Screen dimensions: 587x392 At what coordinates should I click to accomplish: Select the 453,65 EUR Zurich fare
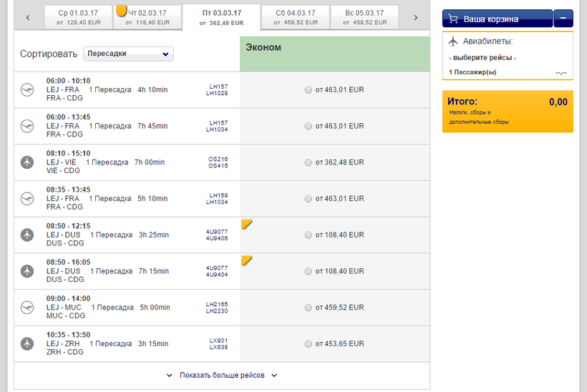(308, 344)
